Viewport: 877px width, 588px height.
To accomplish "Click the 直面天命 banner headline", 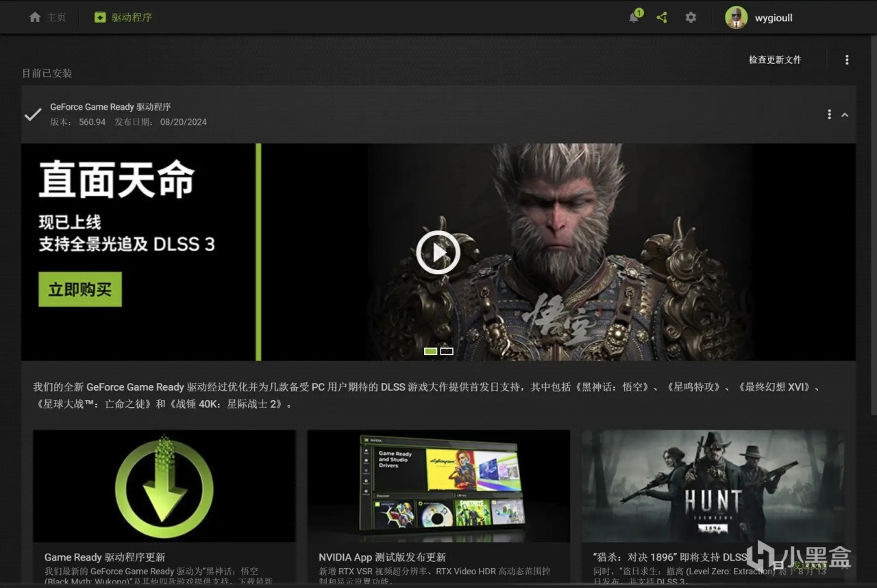I will [116, 180].
